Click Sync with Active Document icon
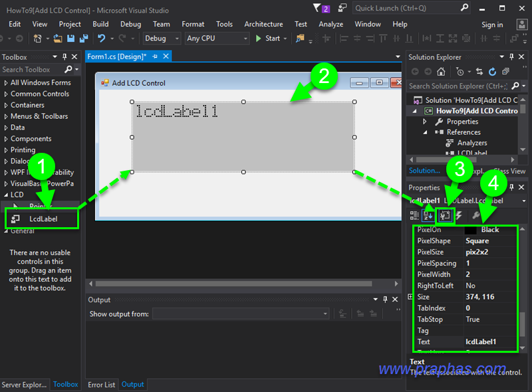The height and width of the screenshot is (392, 532). pyautogui.click(x=479, y=72)
